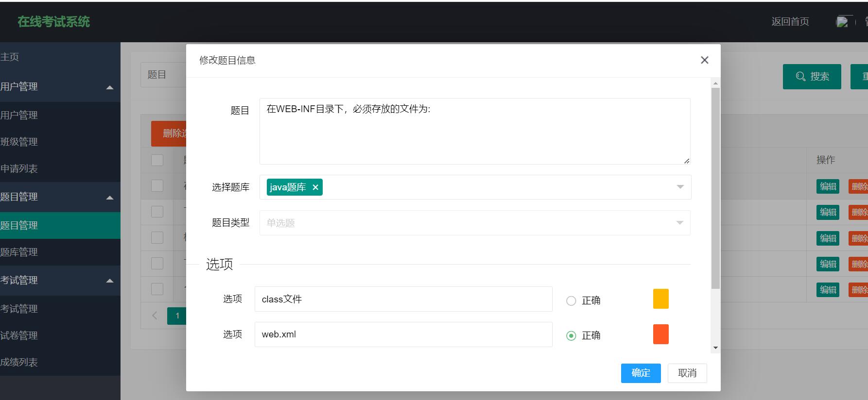The height and width of the screenshot is (400, 868).
Task: Click yellow square next to class文件 option
Action: [661, 299]
